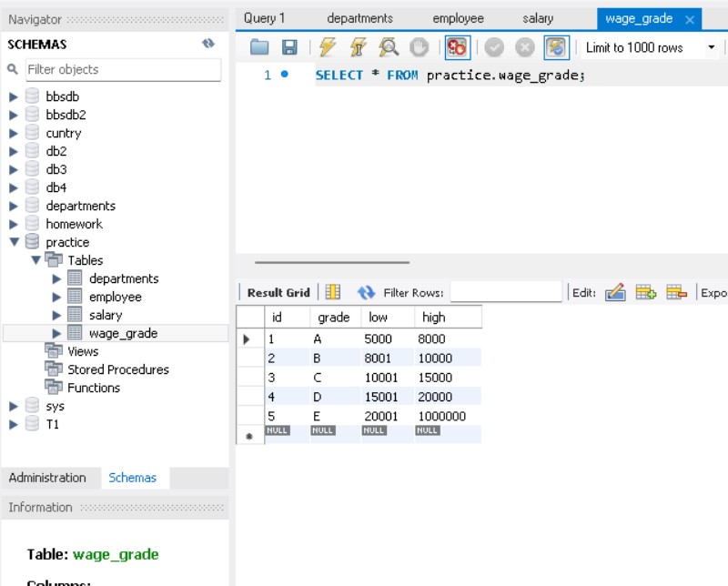Click the Rollback X icon
Image resolution: width=728 pixels, height=586 pixels.
525,47
